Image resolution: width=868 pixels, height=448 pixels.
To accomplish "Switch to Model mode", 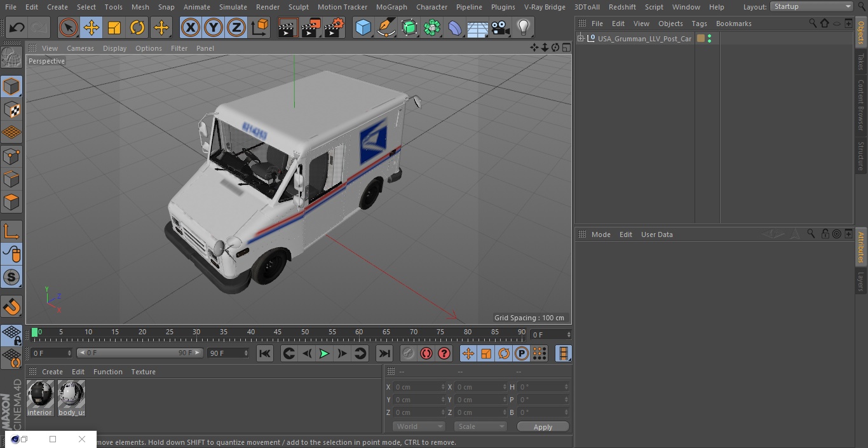I will coord(11,86).
